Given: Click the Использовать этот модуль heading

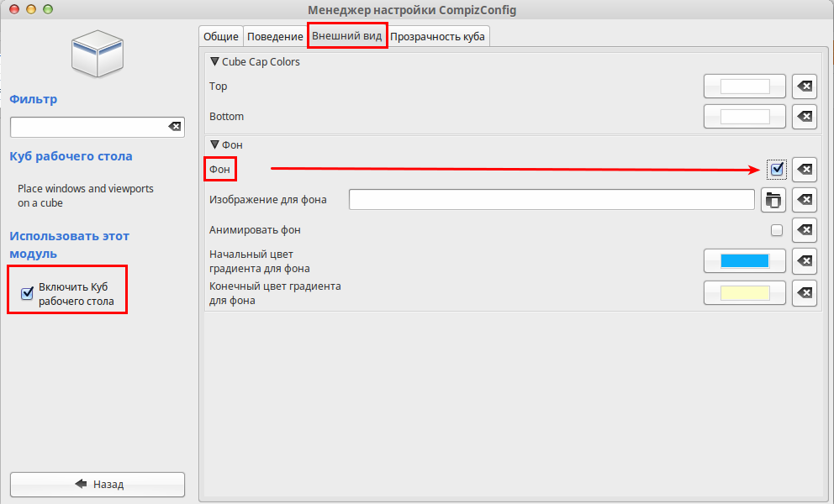Looking at the screenshot, I should 69,244.
